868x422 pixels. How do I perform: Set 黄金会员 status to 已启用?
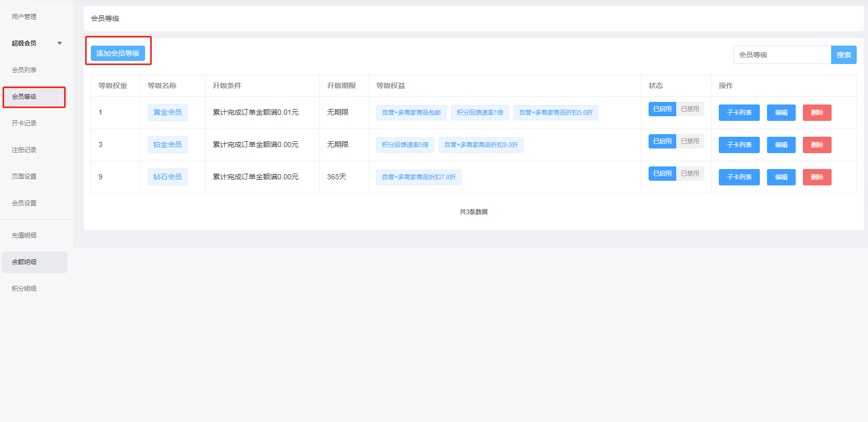click(x=662, y=109)
